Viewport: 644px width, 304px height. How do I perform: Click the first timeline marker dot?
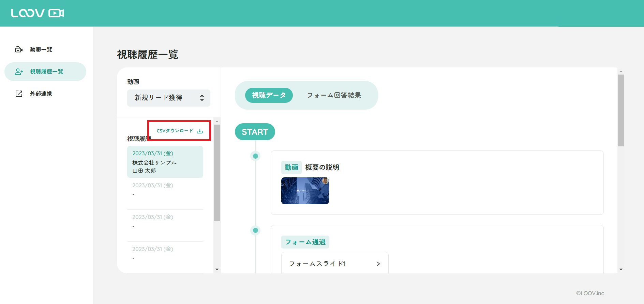255,156
